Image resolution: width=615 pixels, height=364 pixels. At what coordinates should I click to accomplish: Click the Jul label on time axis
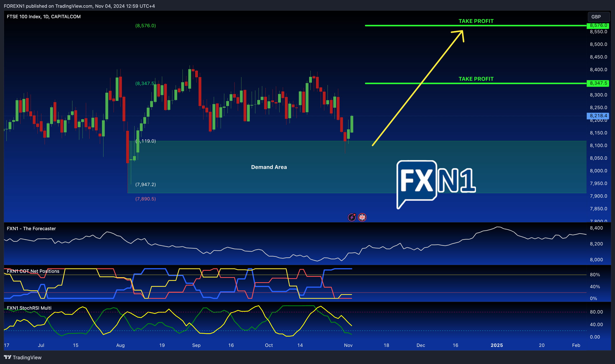(x=41, y=345)
